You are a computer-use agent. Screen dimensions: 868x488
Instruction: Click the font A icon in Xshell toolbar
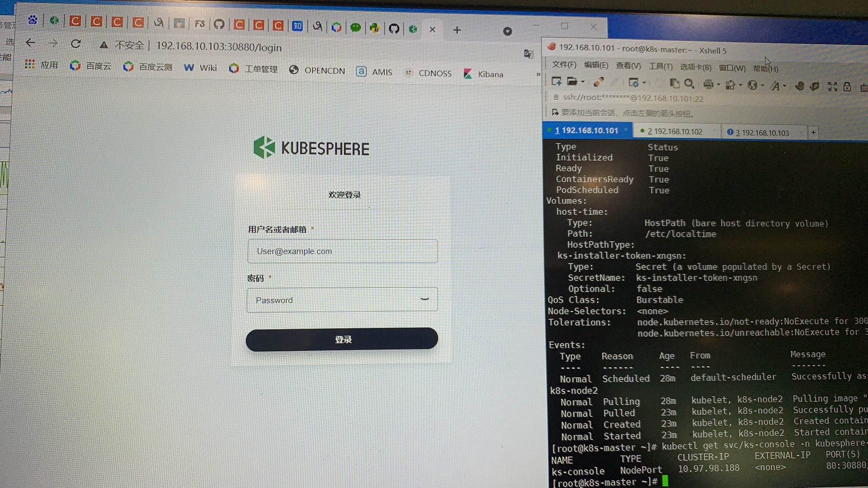coord(775,86)
